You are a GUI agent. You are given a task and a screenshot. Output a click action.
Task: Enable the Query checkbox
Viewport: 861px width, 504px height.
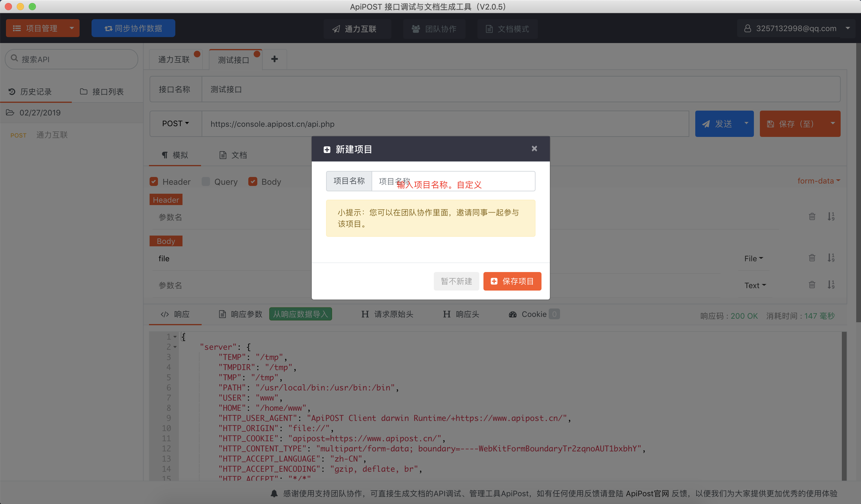pyautogui.click(x=206, y=182)
